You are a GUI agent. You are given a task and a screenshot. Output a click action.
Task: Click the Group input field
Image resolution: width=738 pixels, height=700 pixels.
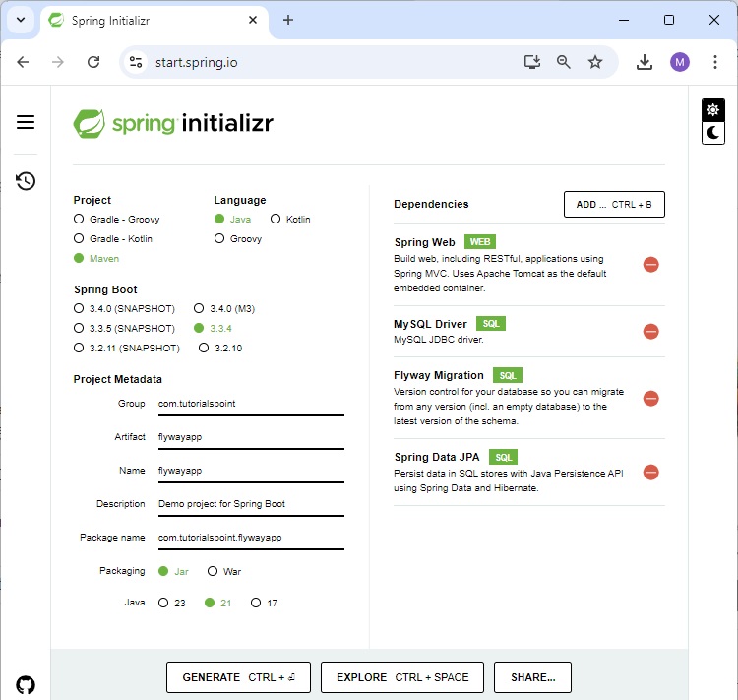(x=251, y=404)
